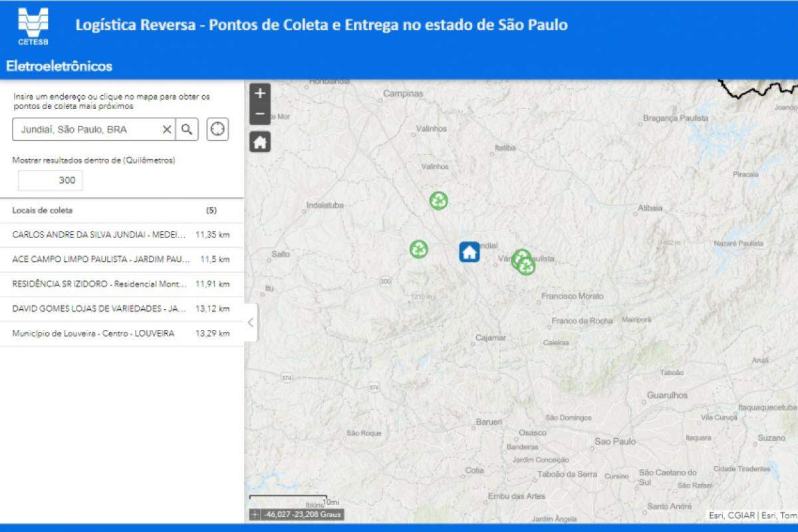
Task: Click the Esri, CGIAR attribution text
Action: pos(753,515)
